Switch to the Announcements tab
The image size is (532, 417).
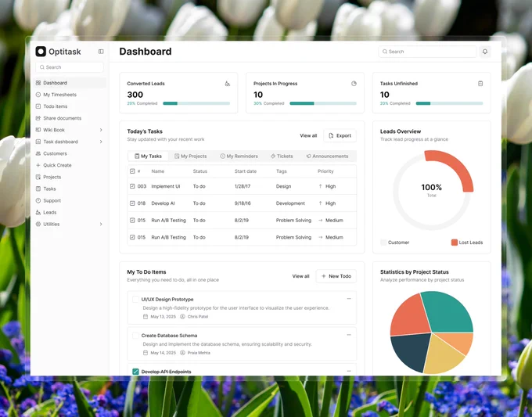pyautogui.click(x=327, y=156)
